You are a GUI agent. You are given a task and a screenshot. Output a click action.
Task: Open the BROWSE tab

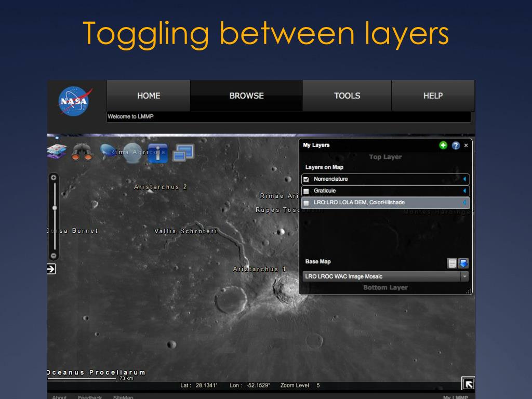[247, 96]
